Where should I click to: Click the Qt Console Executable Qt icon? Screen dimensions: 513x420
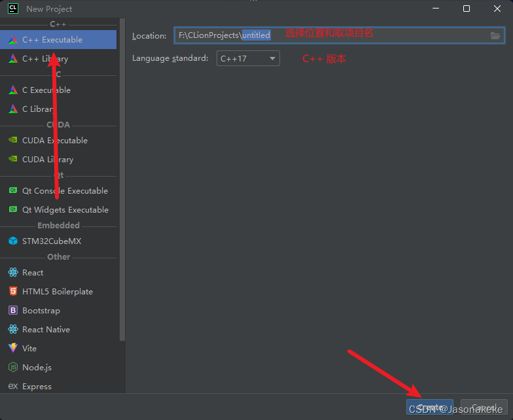[x=13, y=190]
